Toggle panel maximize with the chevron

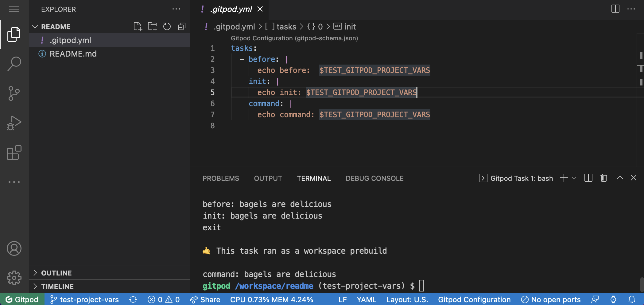[619, 178]
